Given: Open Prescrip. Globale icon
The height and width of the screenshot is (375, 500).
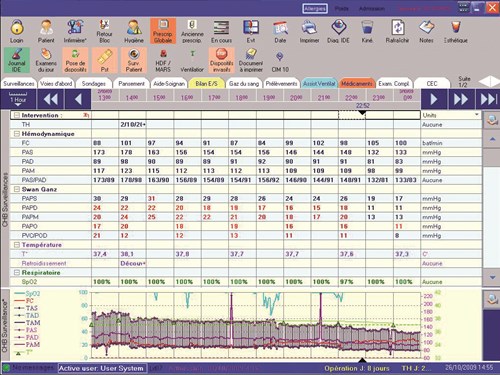Looking at the screenshot, I should click(x=163, y=31).
